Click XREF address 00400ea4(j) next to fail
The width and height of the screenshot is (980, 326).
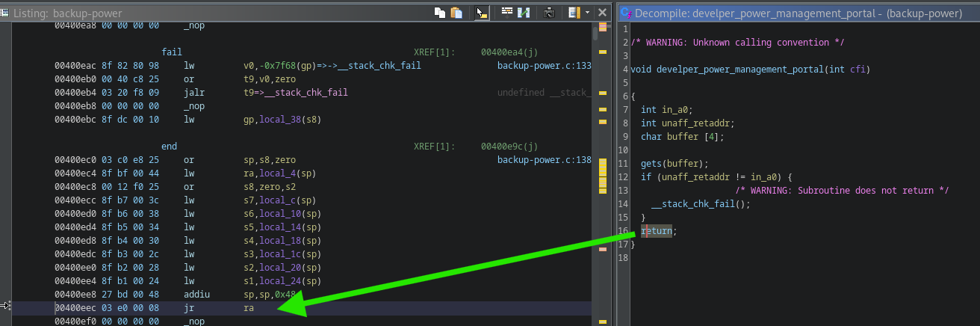[x=509, y=52]
